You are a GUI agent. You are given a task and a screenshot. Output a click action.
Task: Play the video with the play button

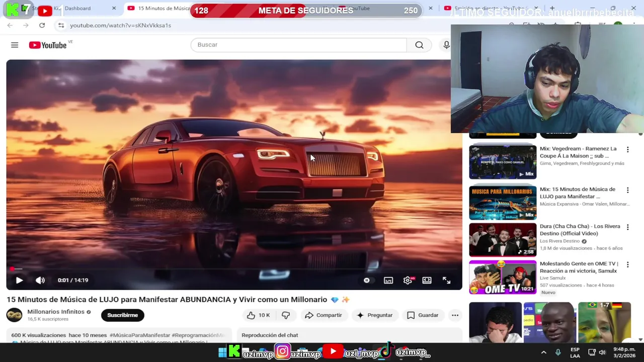(19, 280)
